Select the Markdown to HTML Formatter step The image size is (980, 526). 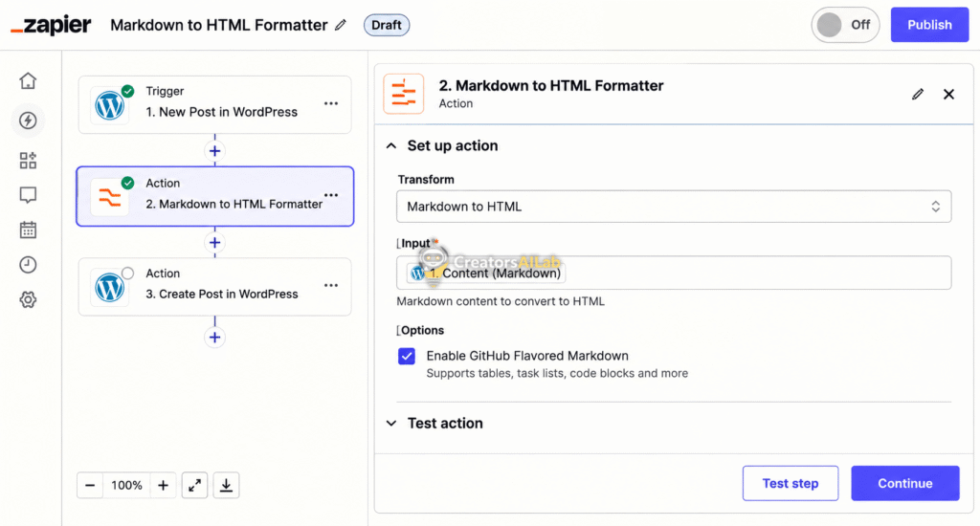coord(215,196)
